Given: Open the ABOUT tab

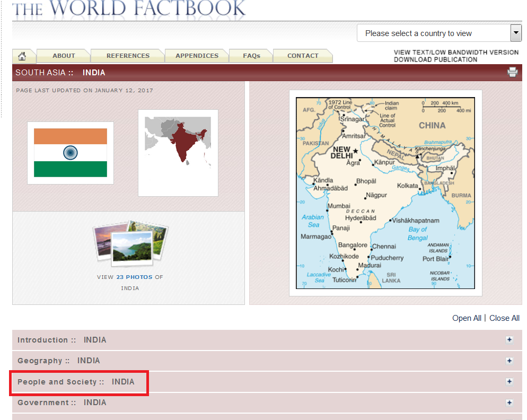Looking at the screenshot, I should pos(64,56).
